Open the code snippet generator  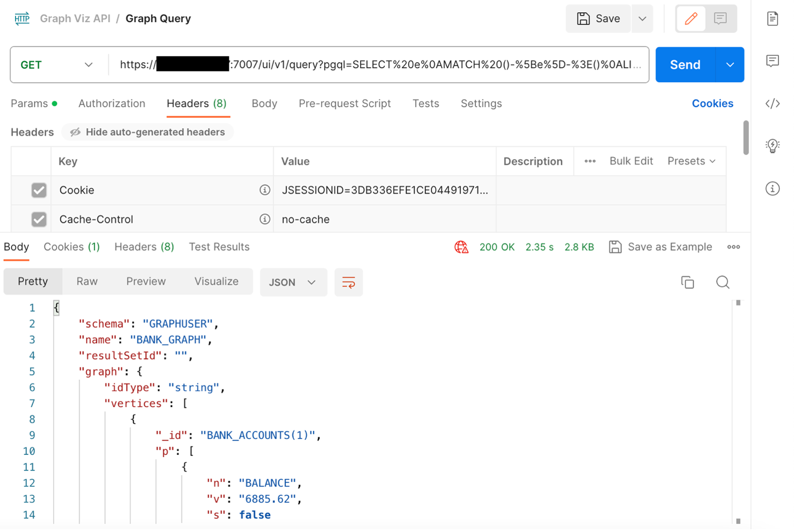pos(772,103)
